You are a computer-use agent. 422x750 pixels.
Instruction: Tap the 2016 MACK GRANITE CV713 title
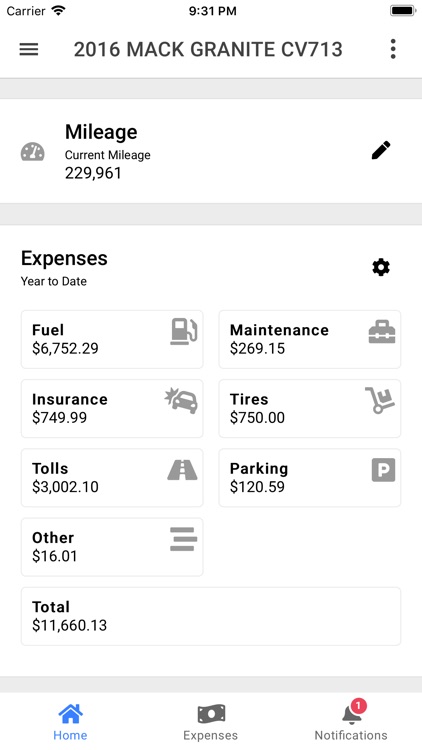208,49
